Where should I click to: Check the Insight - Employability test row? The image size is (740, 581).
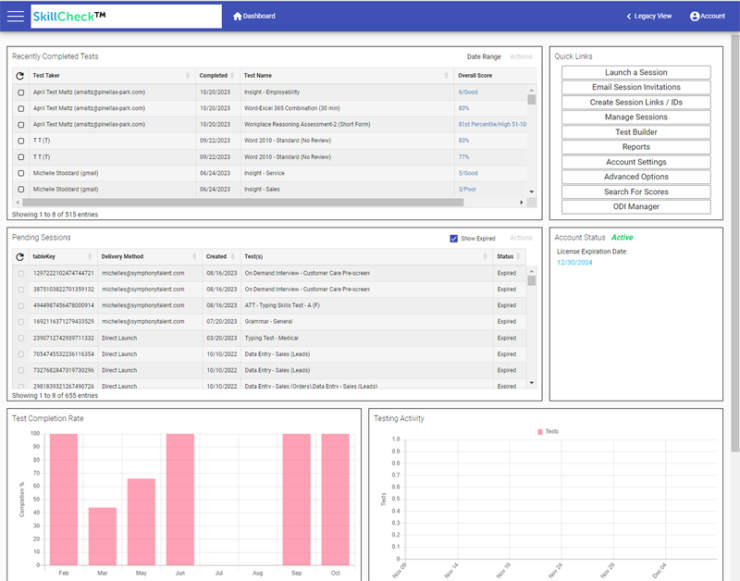(x=21, y=92)
